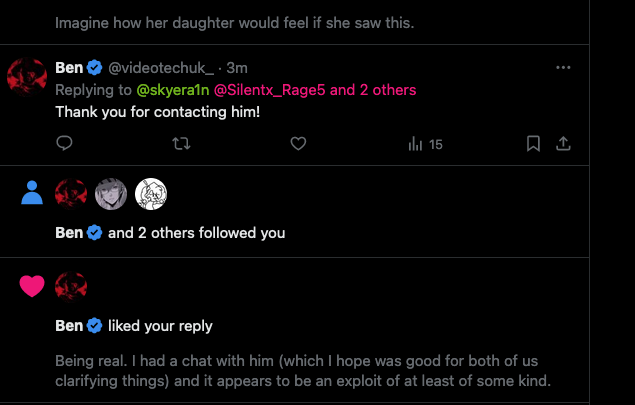Open the third follower's white avatar

[x=150, y=193]
